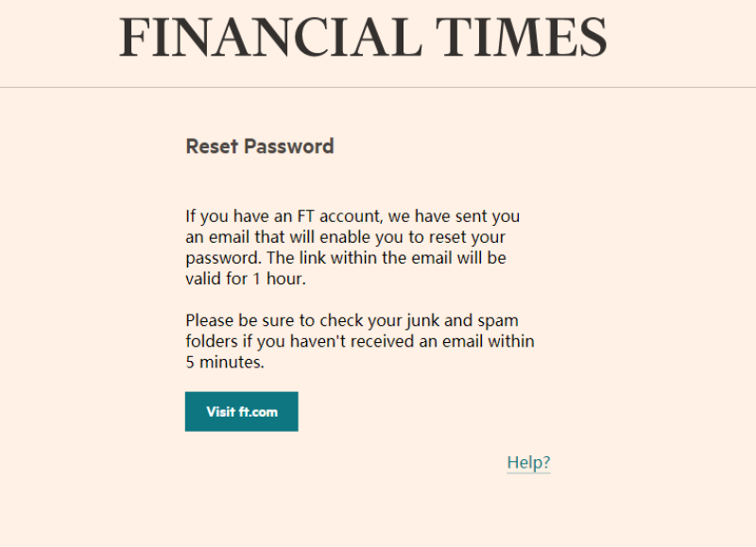Click the word FINANCIAL in the masthead

pyautogui.click(x=271, y=37)
